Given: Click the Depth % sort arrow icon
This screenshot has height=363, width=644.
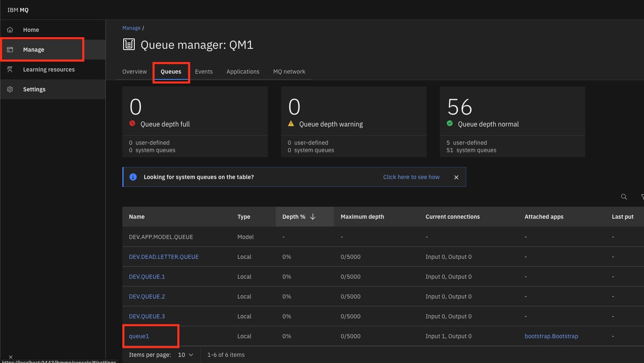Looking at the screenshot, I should (313, 217).
